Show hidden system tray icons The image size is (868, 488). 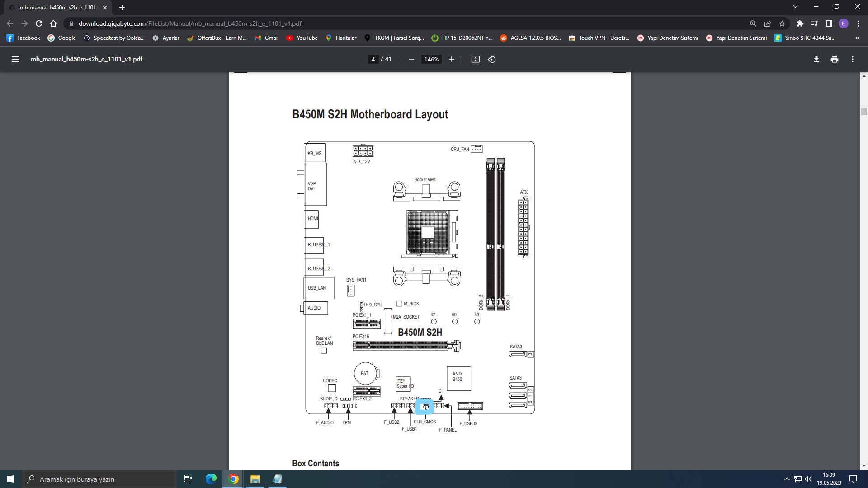coord(787,479)
